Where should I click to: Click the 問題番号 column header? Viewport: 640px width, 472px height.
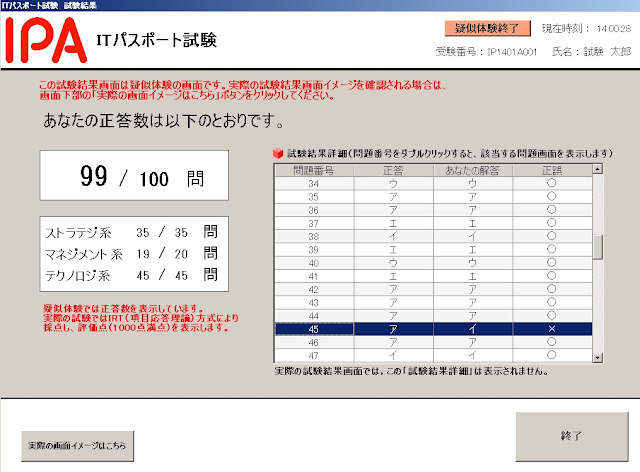pos(314,170)
